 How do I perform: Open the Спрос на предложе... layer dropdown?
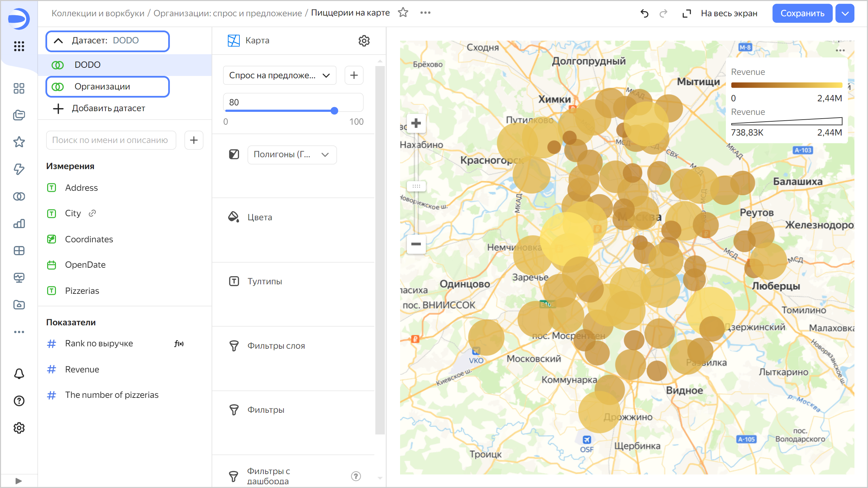279,75
